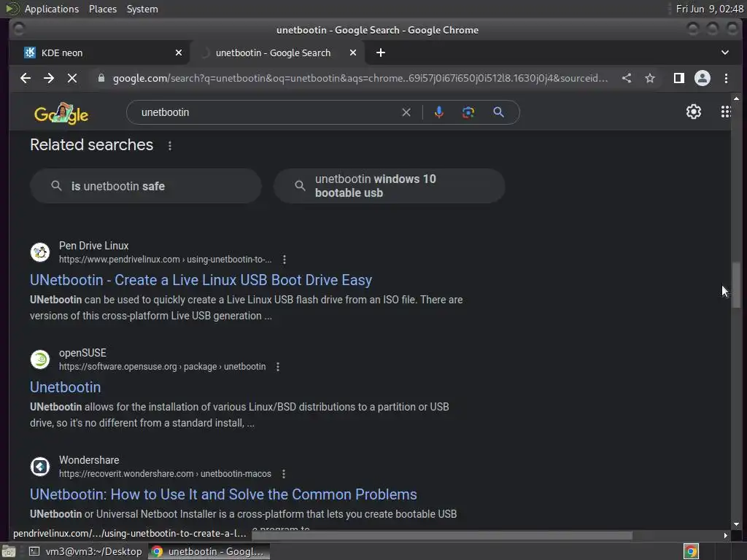Click the 'Wondershare' site name text
Image resolution: width=747 pixels, height=560 pixels.
pos(89,460)
